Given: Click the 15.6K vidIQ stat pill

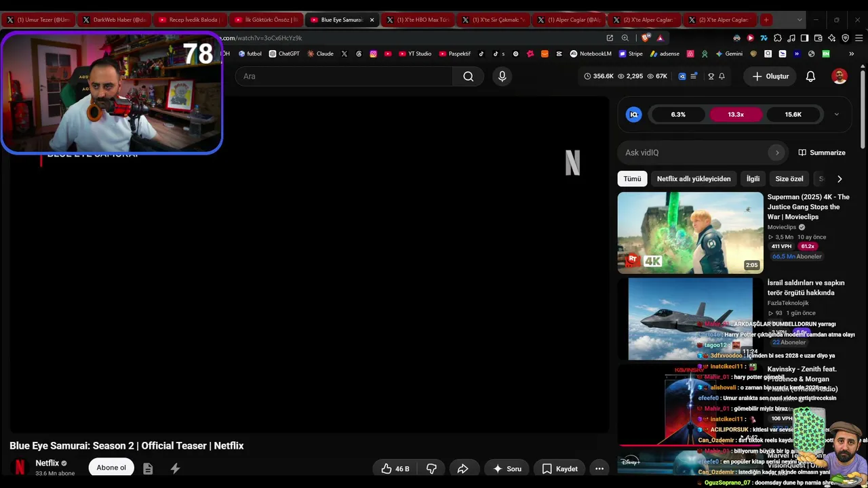Looking at the screenshot, I should tap(793, 115).
